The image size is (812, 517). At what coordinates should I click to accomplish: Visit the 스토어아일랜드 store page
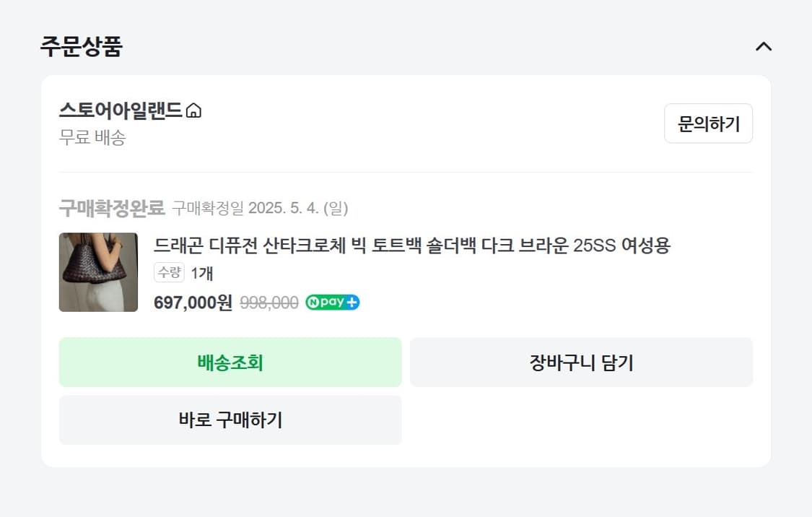click(119, 110)
